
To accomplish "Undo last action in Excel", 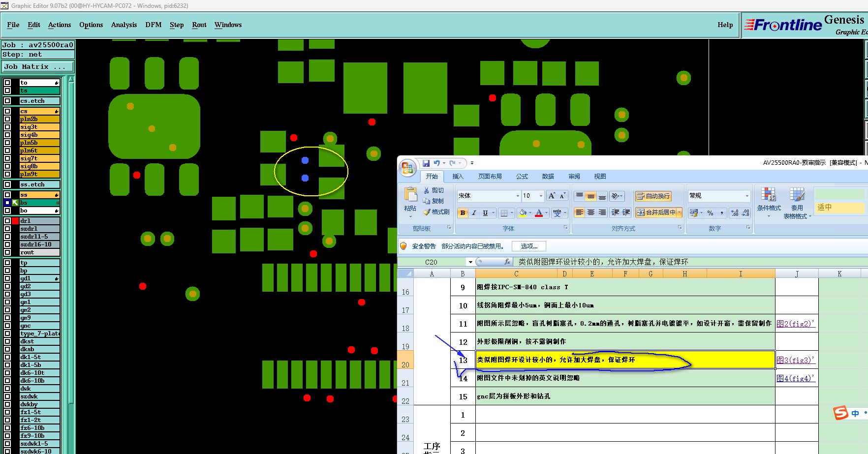I will click(436, 163).
